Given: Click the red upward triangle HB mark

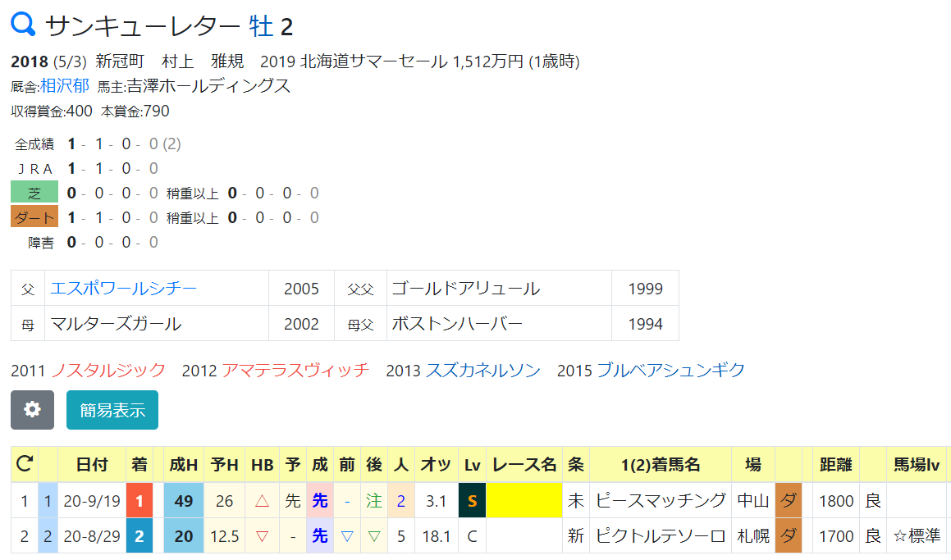Looking at the screenshot, I should [x=262, y=501].
